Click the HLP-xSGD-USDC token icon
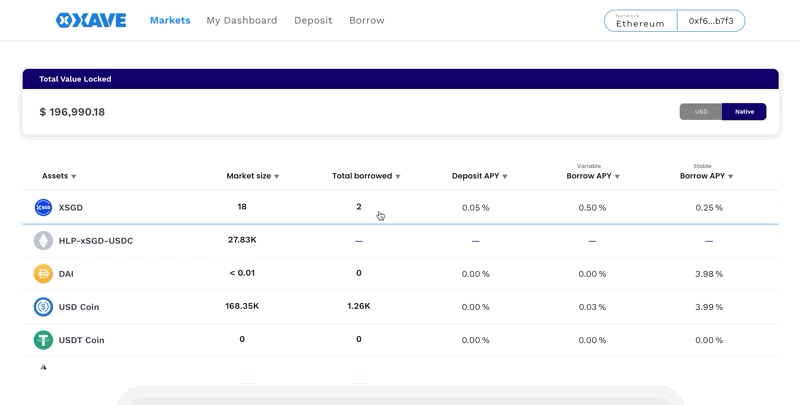The height and width of the screenshot is (405, 800). [43, 241]
